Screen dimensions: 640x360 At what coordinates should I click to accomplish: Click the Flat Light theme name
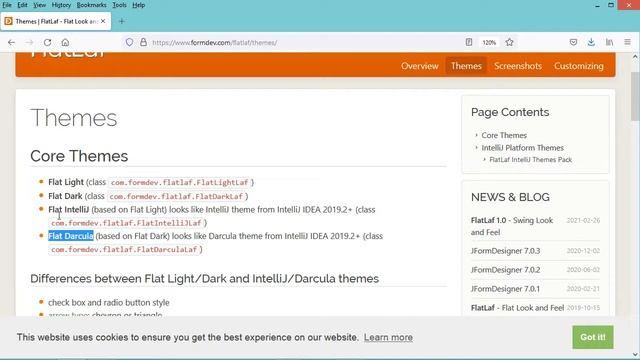pos(66,182)
